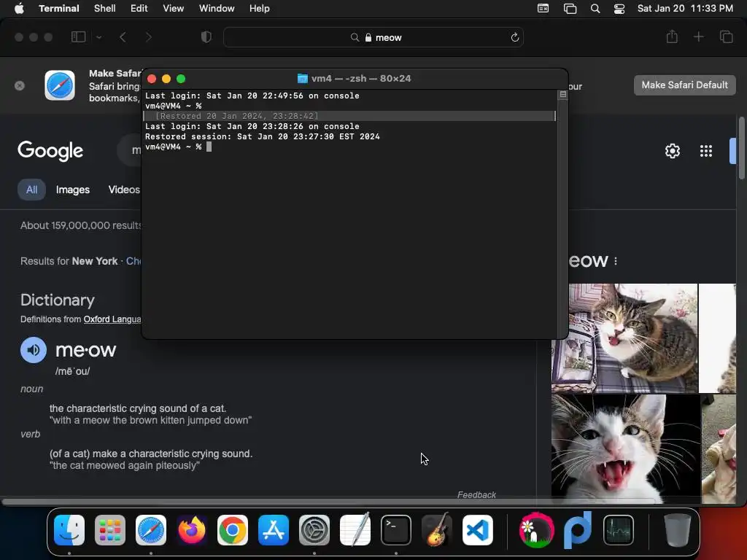
Task: Click the Terminal split pane button
Action: 562,94
